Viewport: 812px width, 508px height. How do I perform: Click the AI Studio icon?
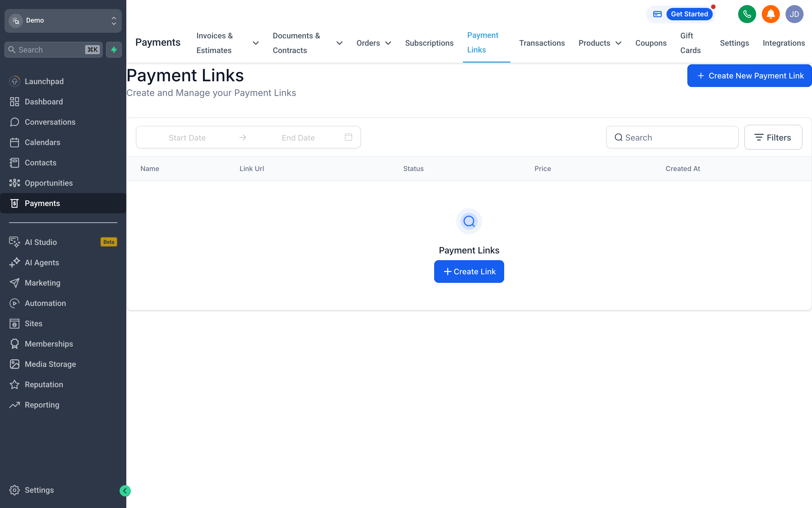coord(14,242)
